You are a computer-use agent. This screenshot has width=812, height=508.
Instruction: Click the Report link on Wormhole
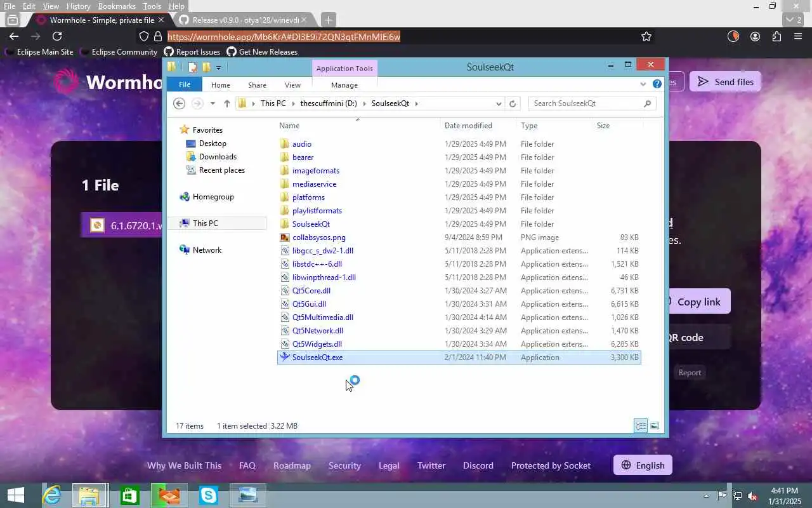pyautogui.click(x=690, y=373)
